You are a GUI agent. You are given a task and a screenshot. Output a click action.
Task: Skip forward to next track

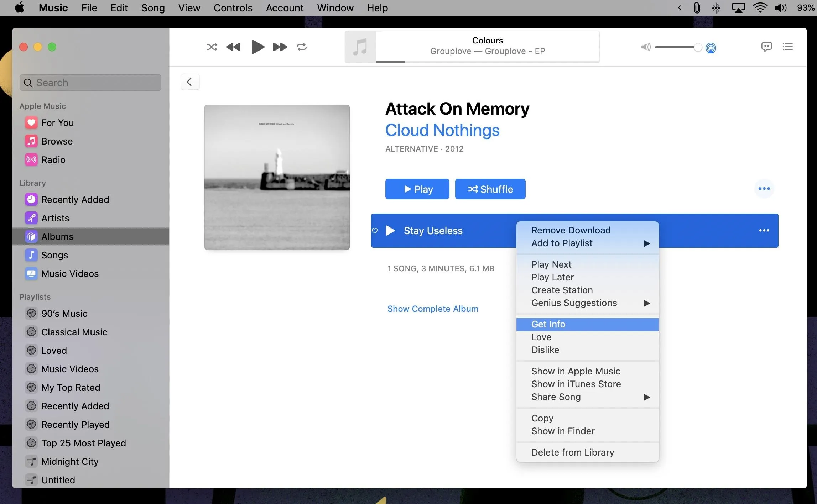280,47
